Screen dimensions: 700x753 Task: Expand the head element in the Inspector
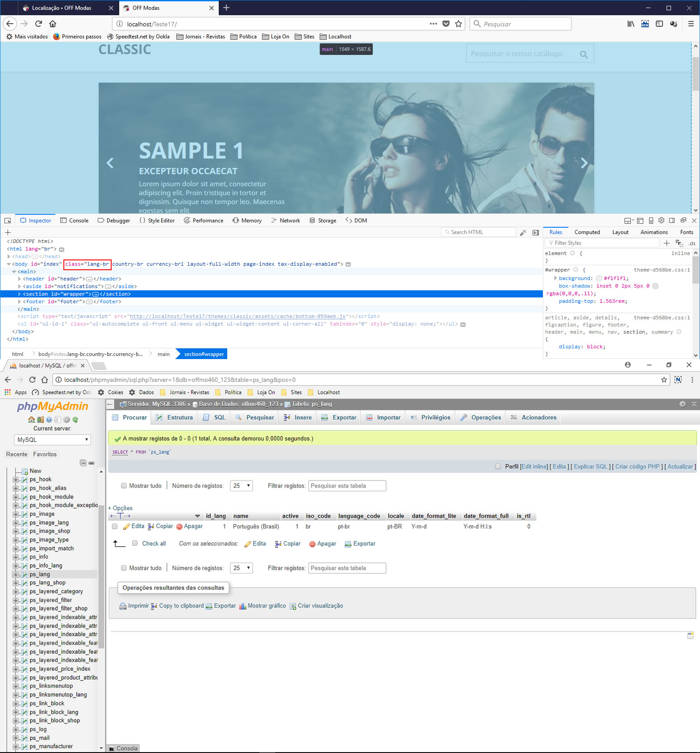[x=8, y=256]
